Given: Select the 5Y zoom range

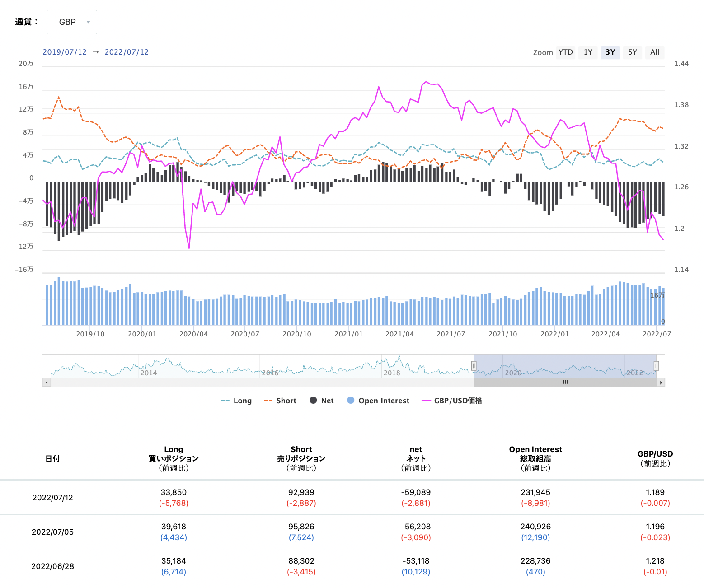Looking at the screenshot, I should (x=633, y=52).
